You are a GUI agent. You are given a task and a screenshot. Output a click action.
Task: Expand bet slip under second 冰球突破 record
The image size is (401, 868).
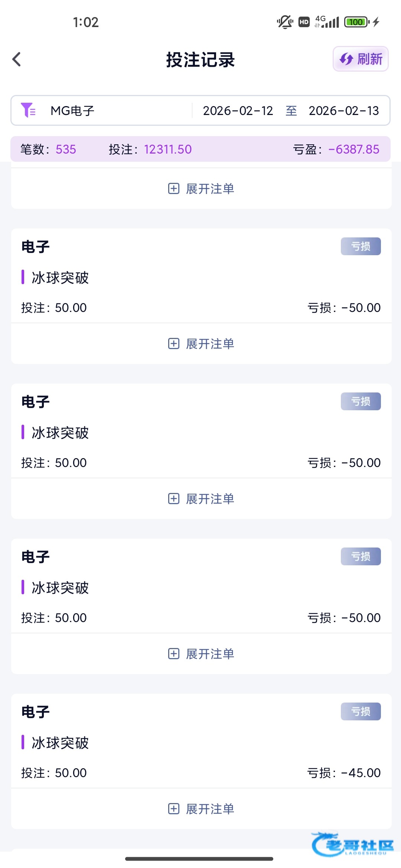click(x=201, y=499)
